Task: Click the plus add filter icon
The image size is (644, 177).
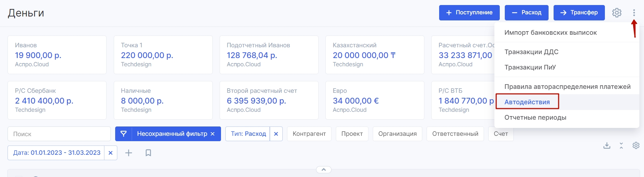Action: [x=128, y=153]
